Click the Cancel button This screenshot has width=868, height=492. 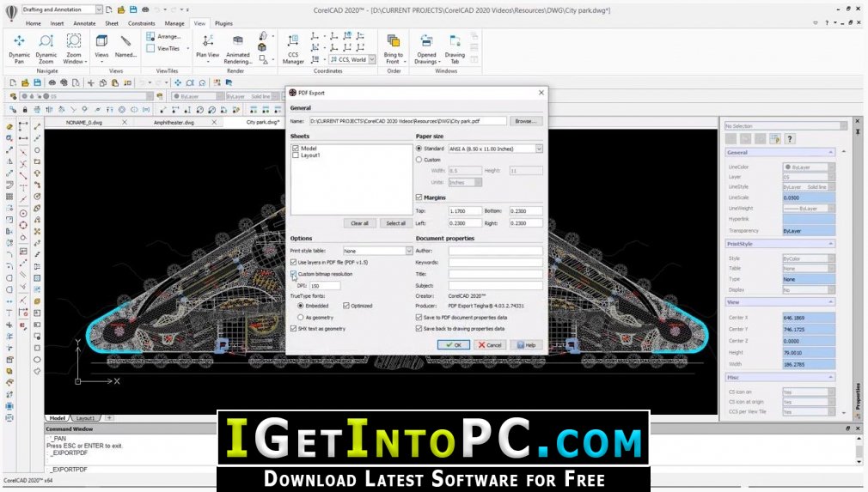pyautogui.click(x=490, y=344)
